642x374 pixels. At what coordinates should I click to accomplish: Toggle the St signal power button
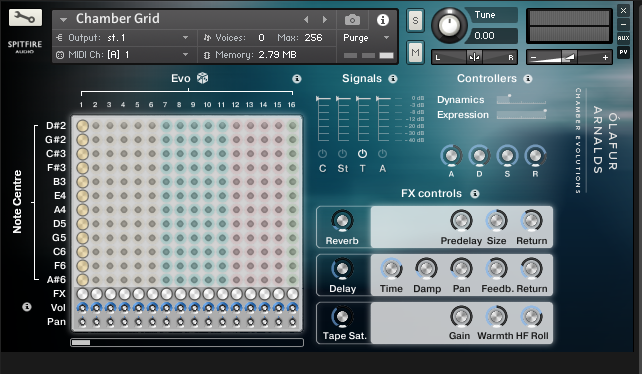coord(342,154)
